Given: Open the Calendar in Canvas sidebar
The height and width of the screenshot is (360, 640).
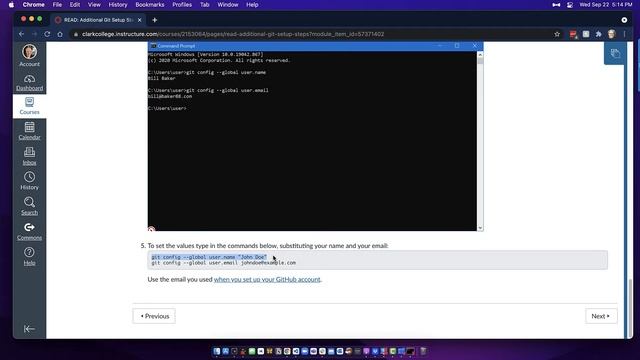Looking at the screenshot, I should 29,131.
